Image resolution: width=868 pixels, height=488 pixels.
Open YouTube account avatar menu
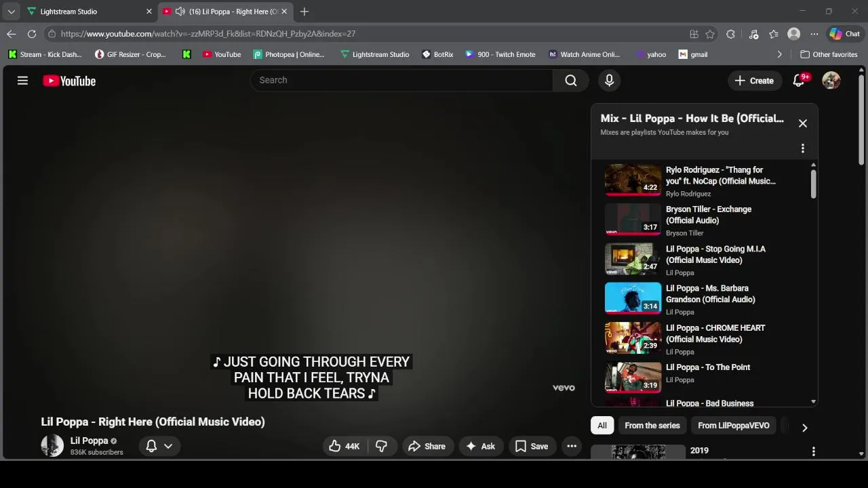831,80
